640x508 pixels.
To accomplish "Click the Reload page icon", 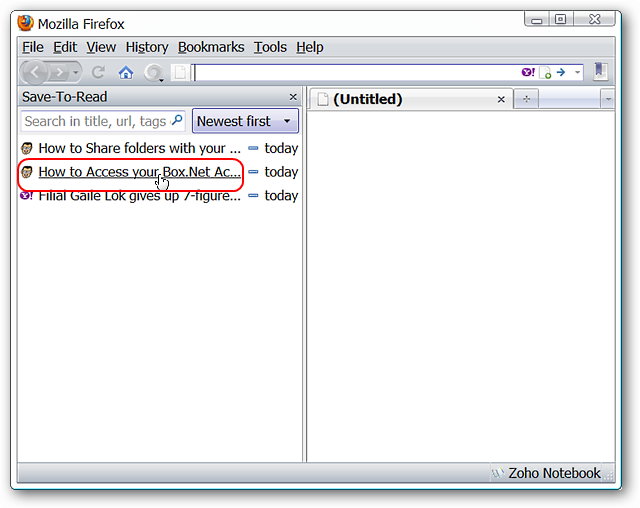I will click(x=98, y=73).
